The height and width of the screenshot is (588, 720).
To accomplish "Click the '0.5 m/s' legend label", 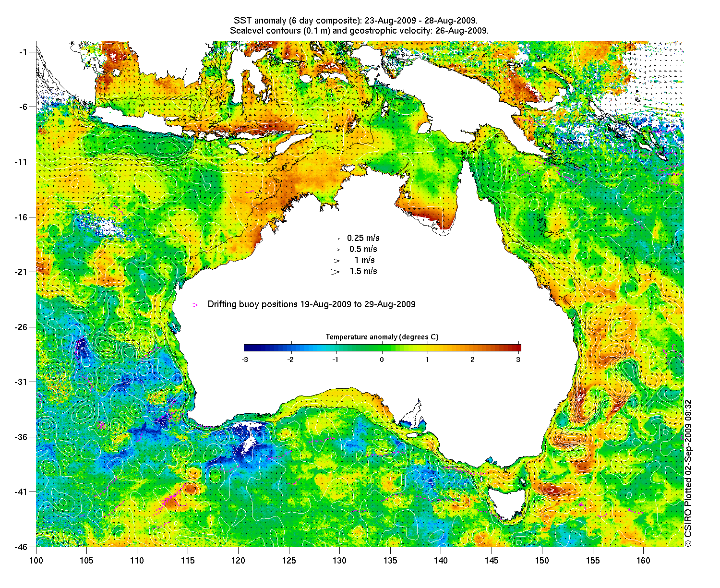I will (x=363, y=249).
